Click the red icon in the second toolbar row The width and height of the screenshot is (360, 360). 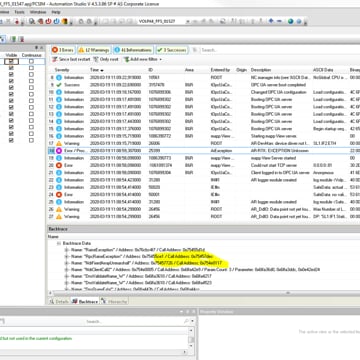coord(21,39)
